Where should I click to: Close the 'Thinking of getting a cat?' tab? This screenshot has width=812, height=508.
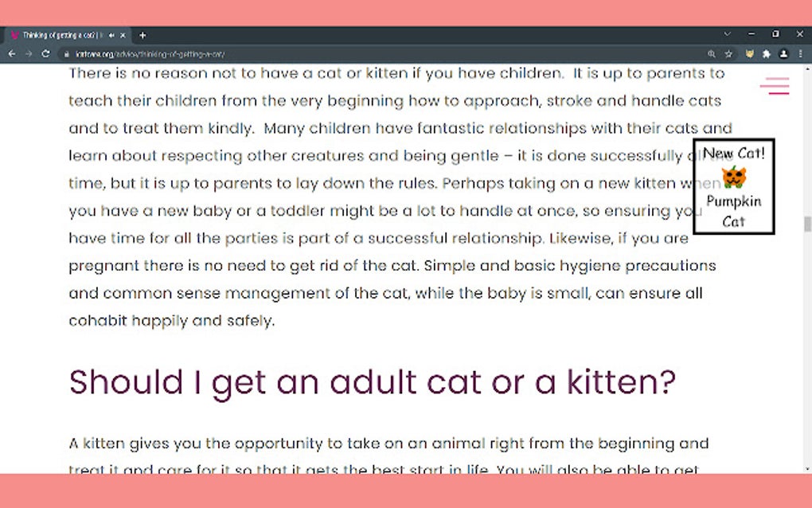(x=123, y=35)
